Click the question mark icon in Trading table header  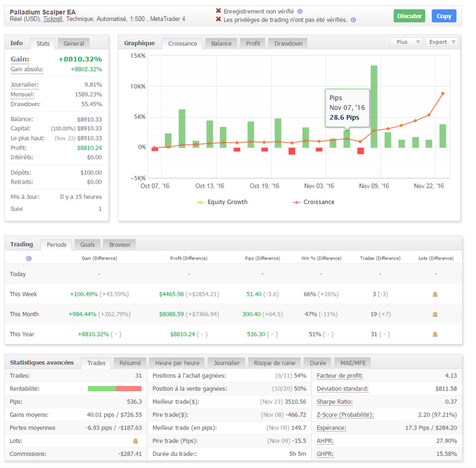29,258
